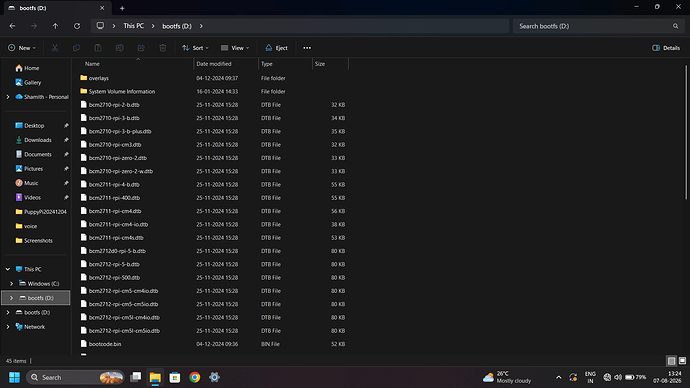Close the bootfs (D:) tab
The image size is (690, 388).
click(102, 8)
